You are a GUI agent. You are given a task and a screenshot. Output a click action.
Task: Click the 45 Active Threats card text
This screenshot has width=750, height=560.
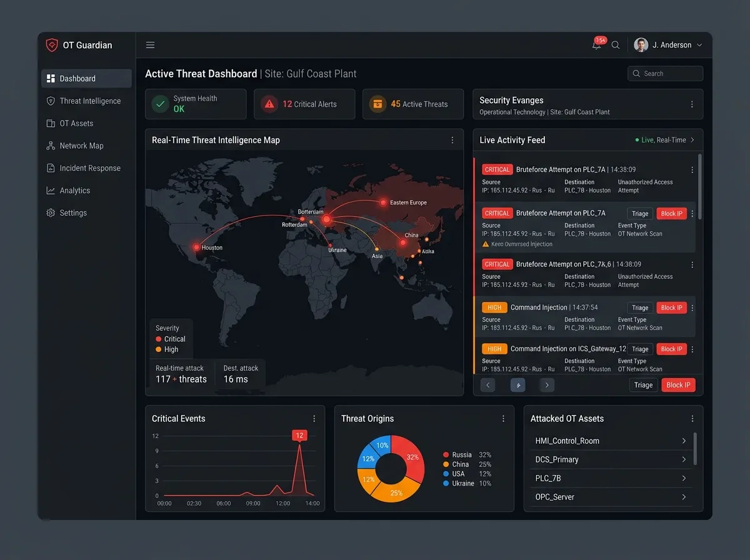[x=419, y=104]
